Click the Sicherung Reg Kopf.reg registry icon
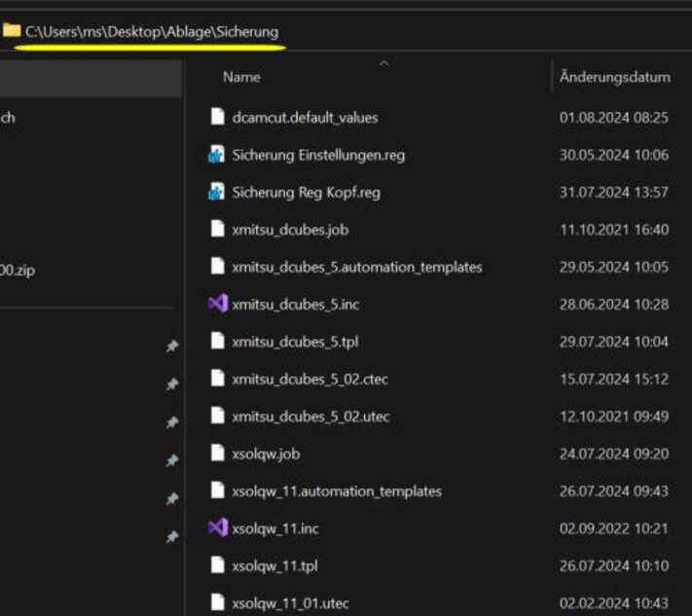This screenshot has width=692, height=616. click(217, 193)
